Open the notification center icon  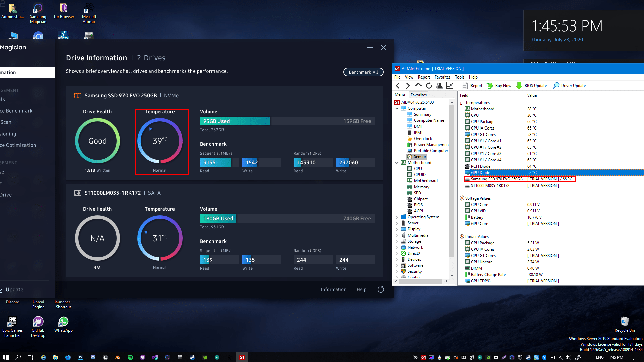point(633,357)
